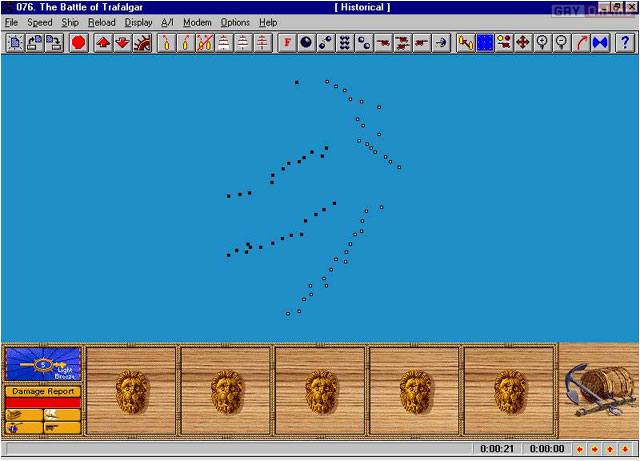Click the save game icon with downward arrow

(x=53, y=42)
